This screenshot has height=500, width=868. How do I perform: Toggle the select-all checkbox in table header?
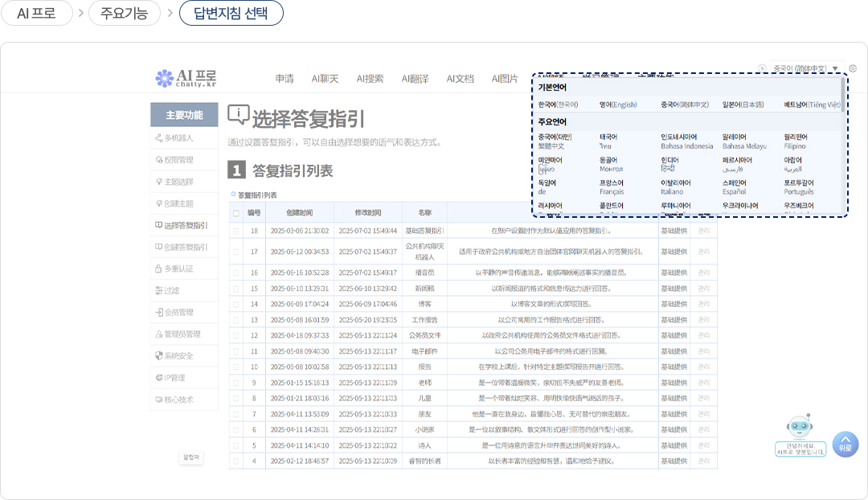tap(235, 213)
